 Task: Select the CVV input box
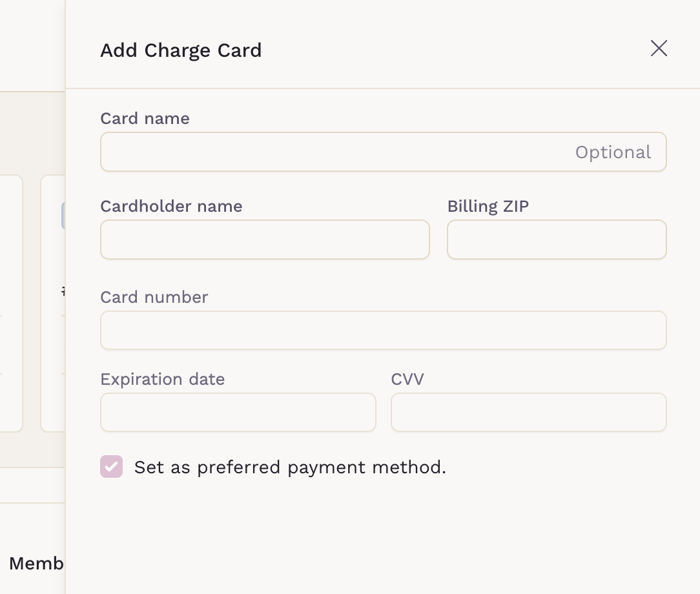coord(528,413)
